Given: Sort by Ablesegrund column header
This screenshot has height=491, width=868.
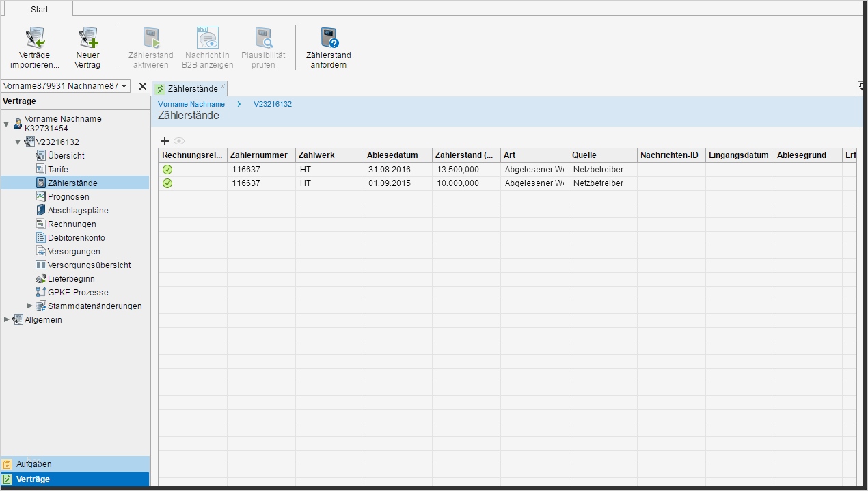Looking at the screenshot, I should click(808, 155).
